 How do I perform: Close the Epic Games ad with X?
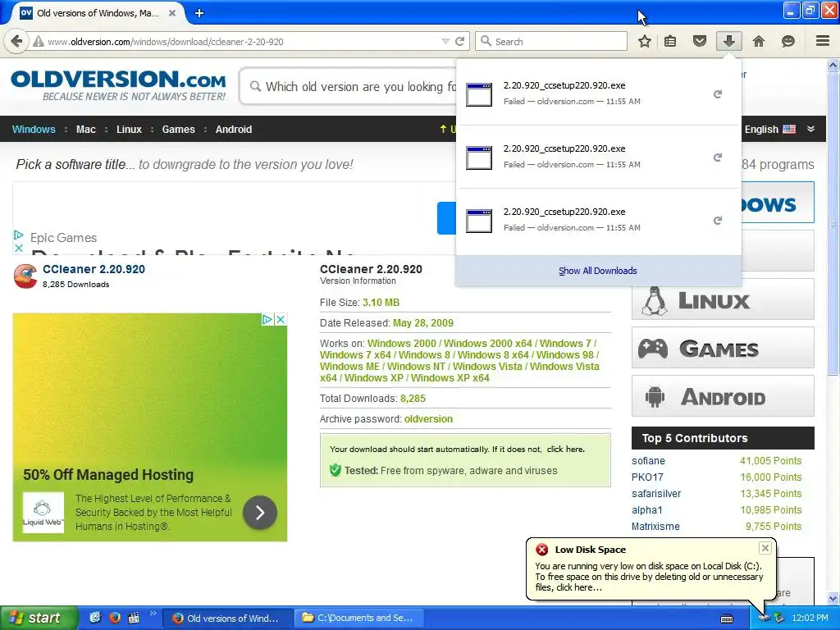tap(18, 248)
